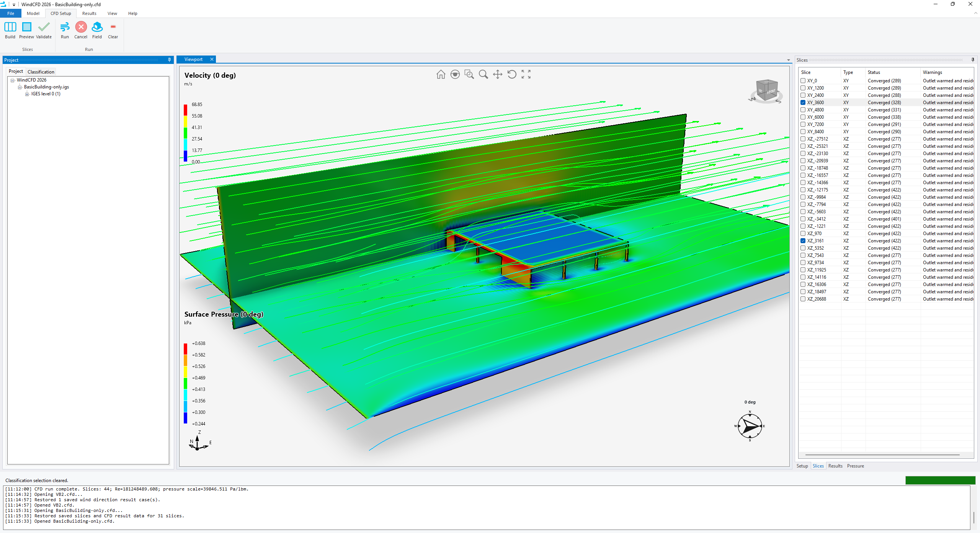The width and height of the screenshot is (980, 533).
Task: Open the File menu
Action: (x=11, y=13)
